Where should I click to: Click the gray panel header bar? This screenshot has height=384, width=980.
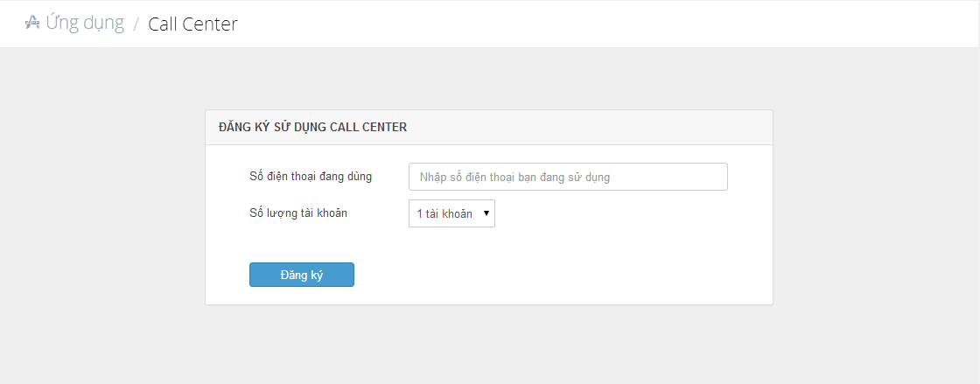(489, 128)
